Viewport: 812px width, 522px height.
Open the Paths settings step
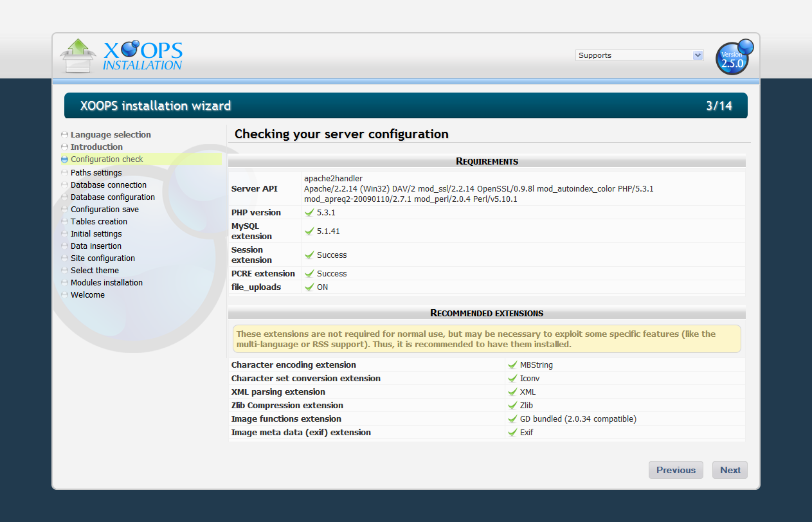(x=96, y=172)
